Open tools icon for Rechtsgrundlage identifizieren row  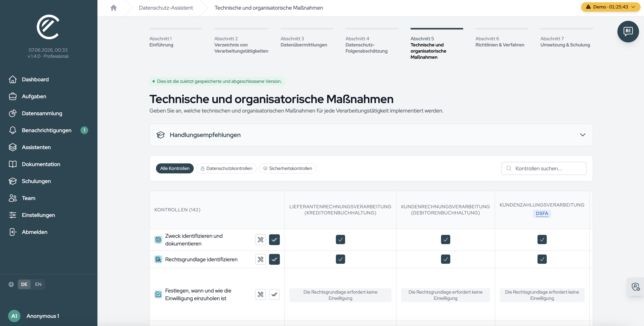[x=261, y=260]
